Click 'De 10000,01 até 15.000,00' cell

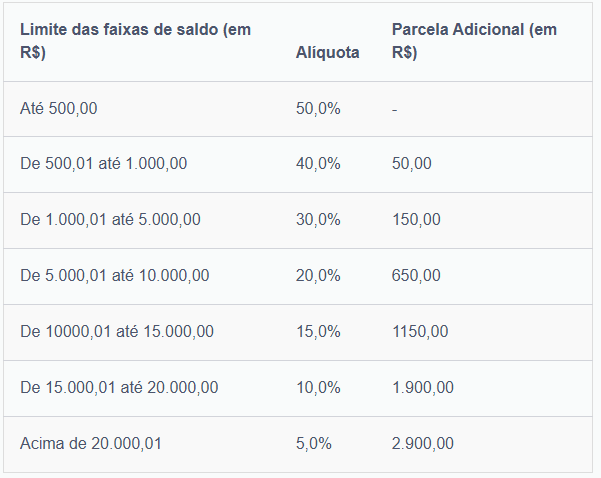(116, 331)
